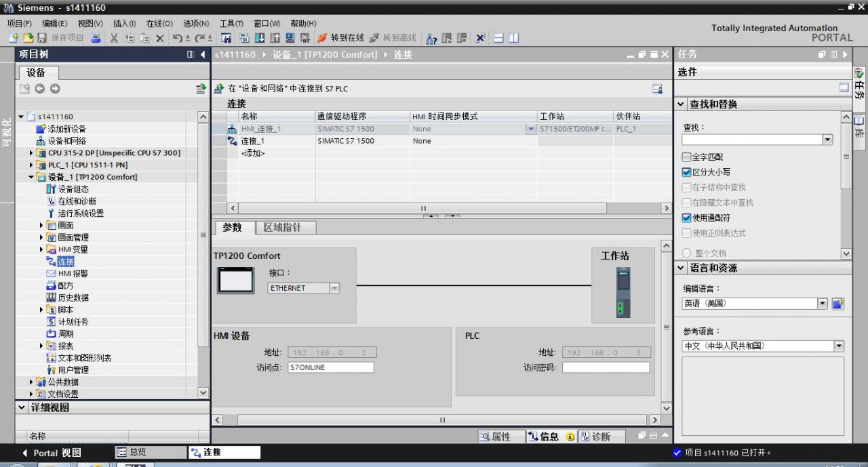
Task: Click the back arrow in project tree
Action: click(x=39, y=89)
